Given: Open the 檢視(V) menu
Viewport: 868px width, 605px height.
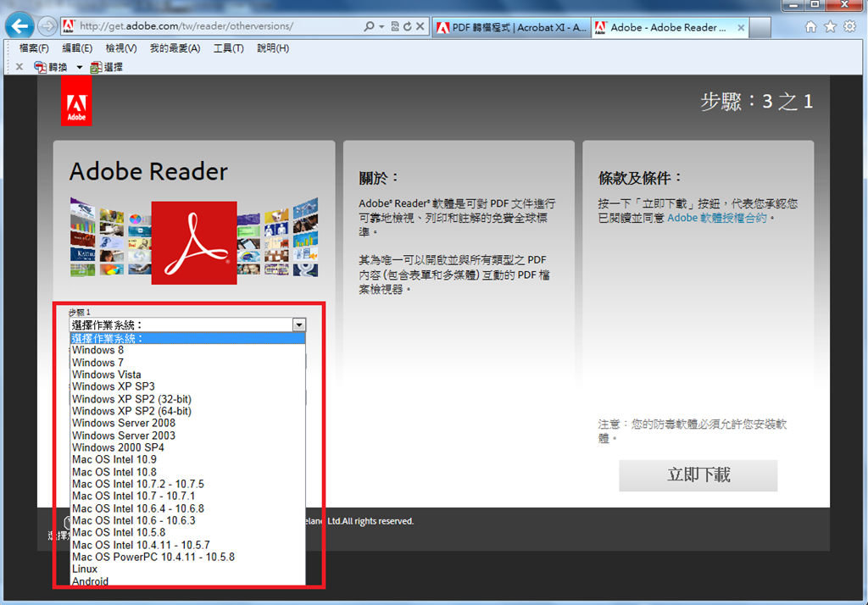Looking at the screenshot, I should point(120,48).
